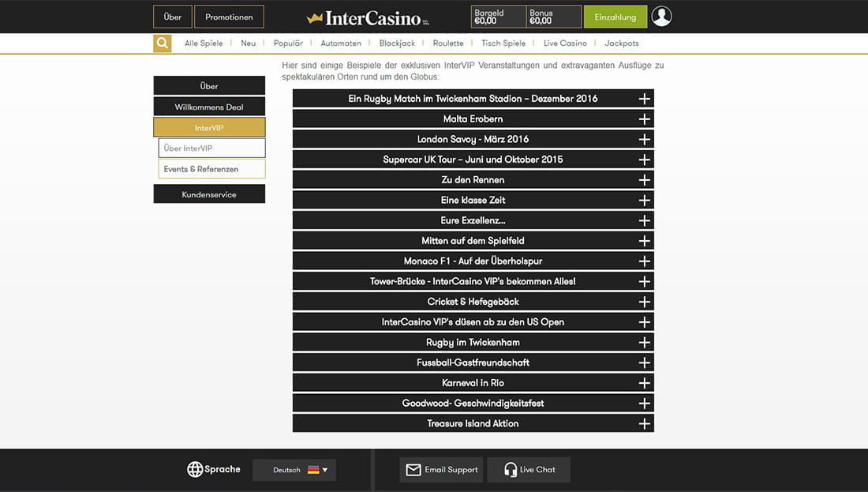Screen dimensions: 868x492
Task: Open Email Support
Action: (x=441, y=470)
